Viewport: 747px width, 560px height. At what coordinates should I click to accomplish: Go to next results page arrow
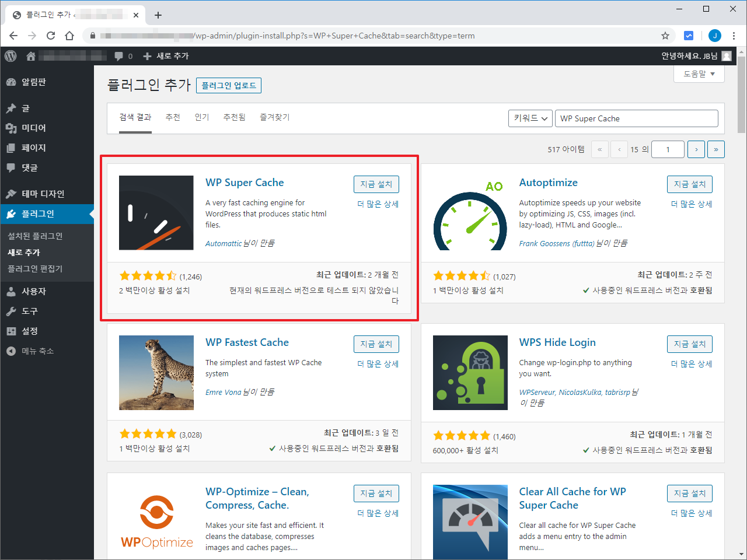(x=696, y=150)
